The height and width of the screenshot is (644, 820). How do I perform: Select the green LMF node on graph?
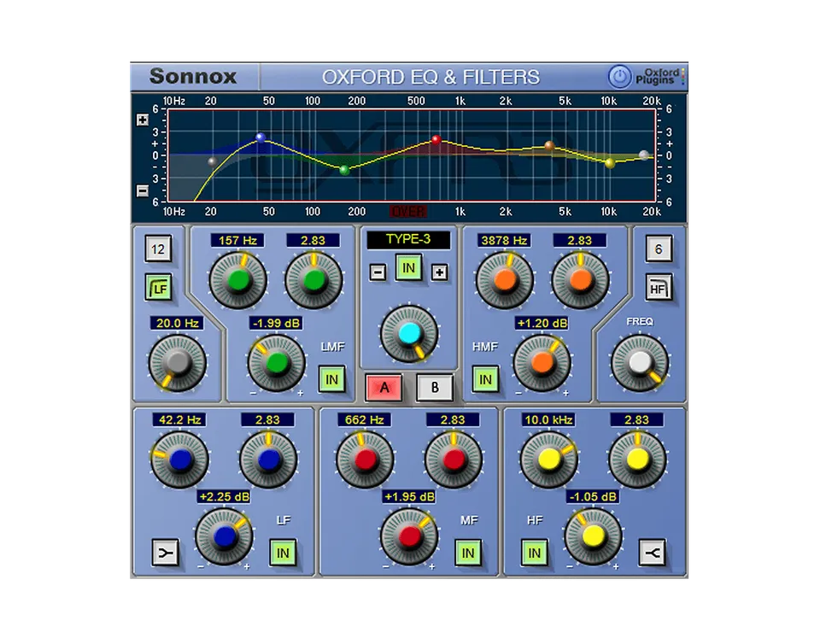[x=344, y=170]
